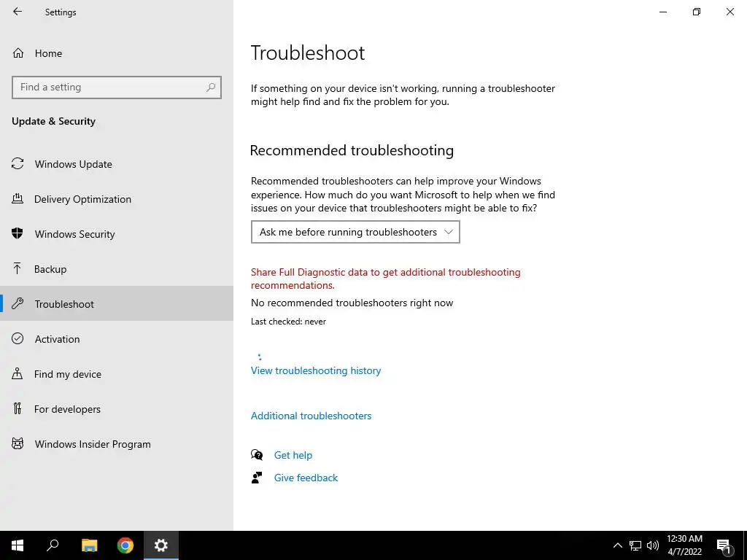
Task: Click the Get help chat bubble icon
Action: (257, 455)
